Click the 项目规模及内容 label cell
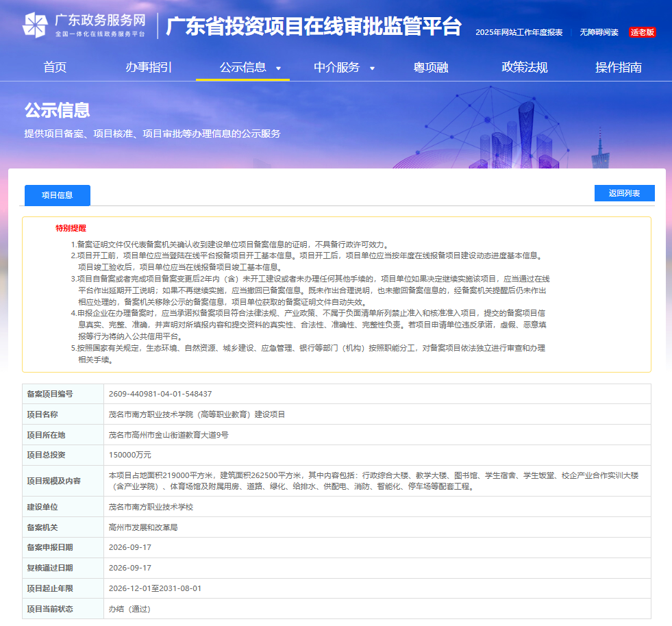The width and height of the screenshot is (672, 626). 63,481
